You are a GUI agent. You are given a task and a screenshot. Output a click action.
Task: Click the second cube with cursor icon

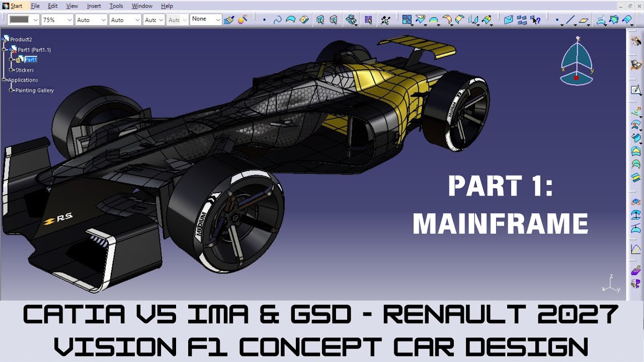tap(333, 20)
